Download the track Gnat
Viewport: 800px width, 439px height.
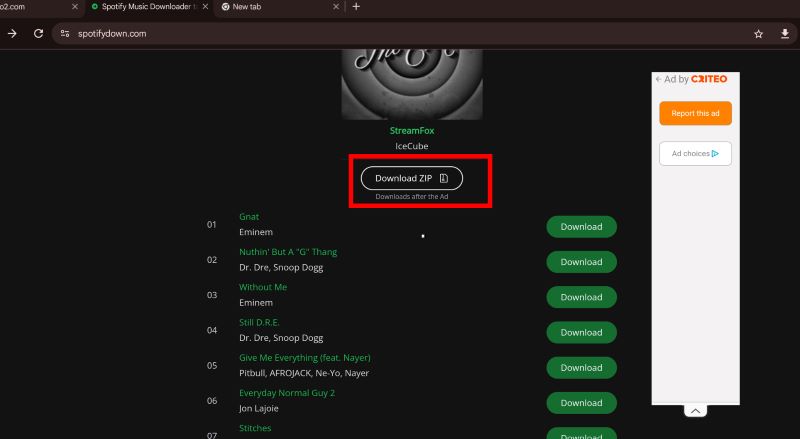point(581,227)
